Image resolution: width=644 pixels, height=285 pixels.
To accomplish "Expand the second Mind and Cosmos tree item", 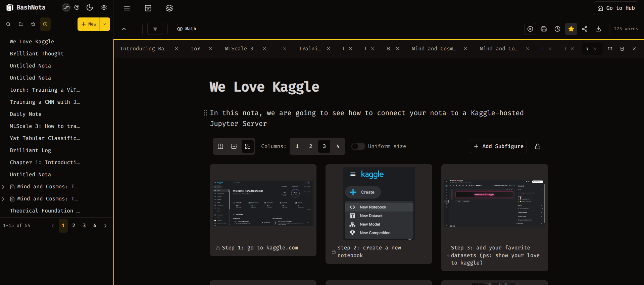I will [3, 199].
